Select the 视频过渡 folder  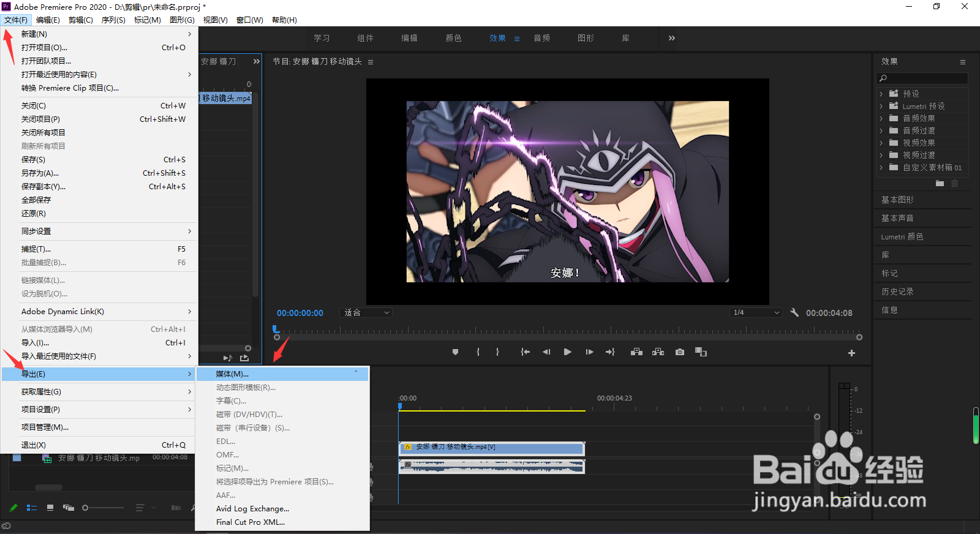click(919, 155)
